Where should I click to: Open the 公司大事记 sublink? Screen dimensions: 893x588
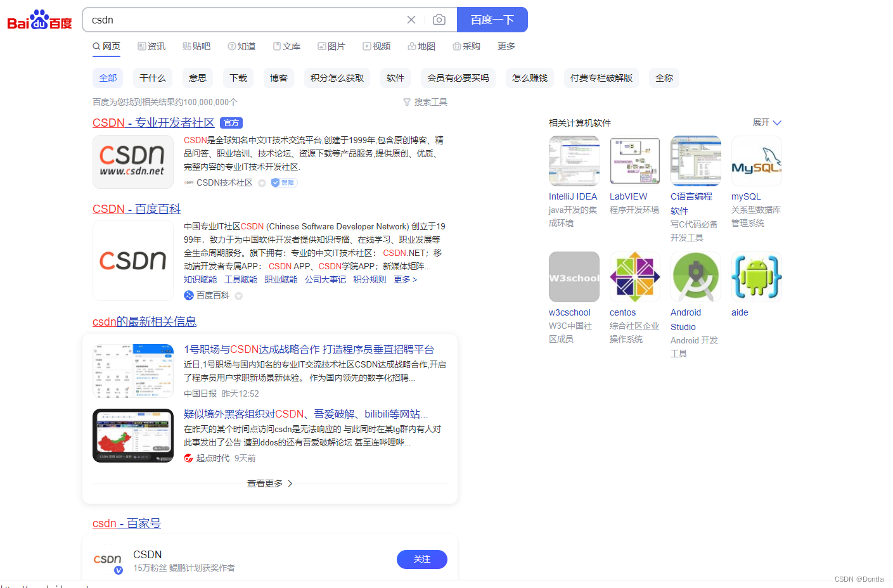(325, 279)
